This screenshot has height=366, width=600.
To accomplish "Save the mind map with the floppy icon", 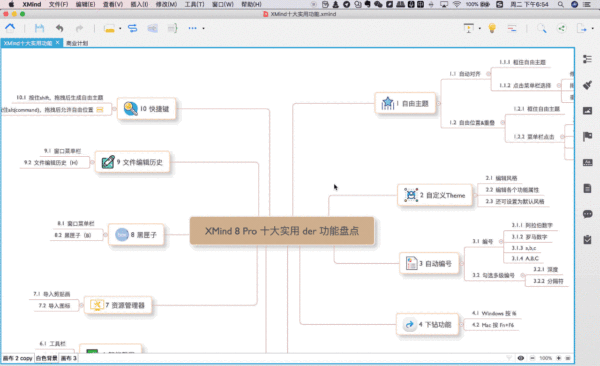I will (39, 28).
